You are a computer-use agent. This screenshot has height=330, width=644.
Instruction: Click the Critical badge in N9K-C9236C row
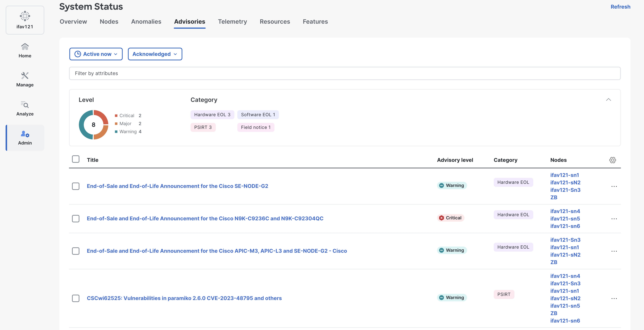(450, 218)
